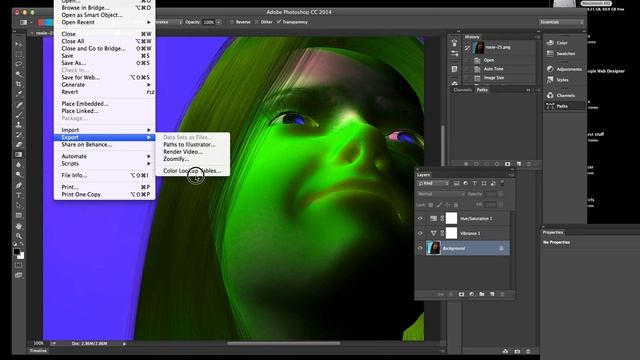
Task: Select the Eyedropper tool
Action: tap(19, 94)
